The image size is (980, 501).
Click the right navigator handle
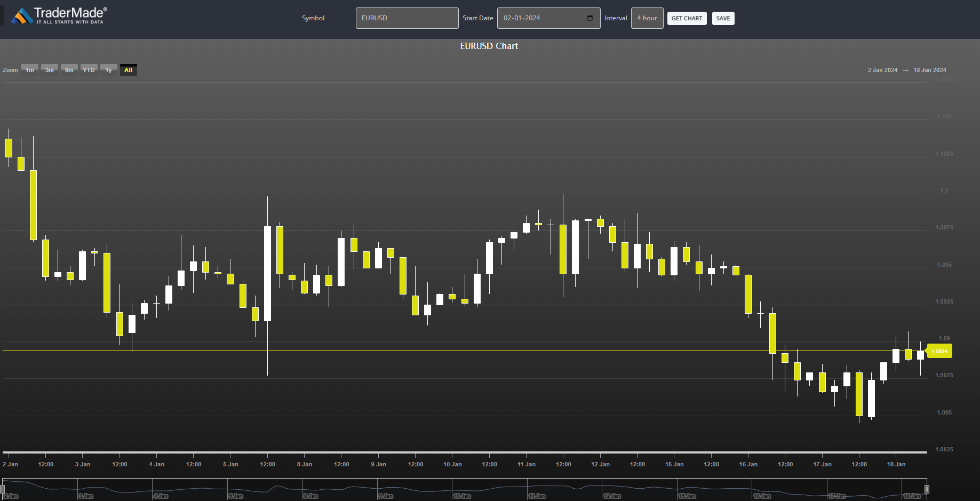[927, 489]
